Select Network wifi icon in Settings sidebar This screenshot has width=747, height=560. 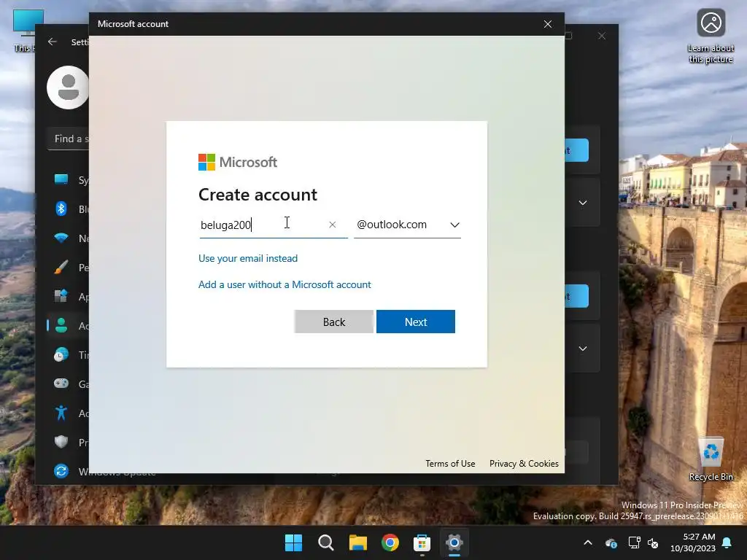pyautogui.click(x=61, y=238)
